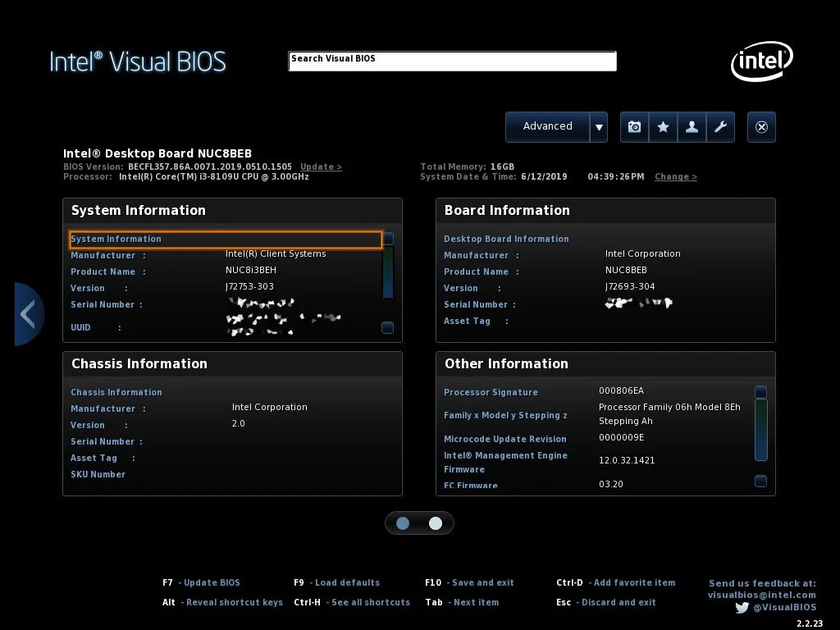840x630 pixels.
Task: Click the J72693-304 board version value
Action: pyautogui.click(x=630, y=286)
